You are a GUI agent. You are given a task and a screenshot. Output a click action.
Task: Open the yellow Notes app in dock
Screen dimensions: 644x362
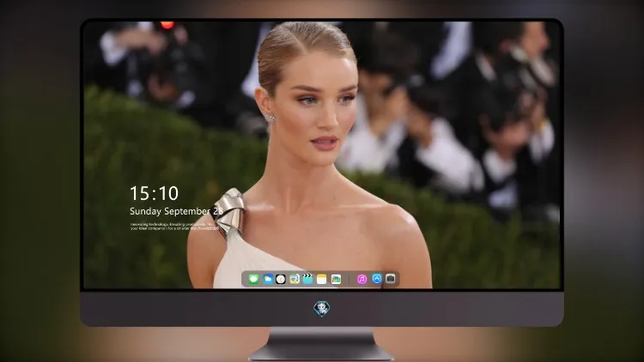[x=322, y=280]
